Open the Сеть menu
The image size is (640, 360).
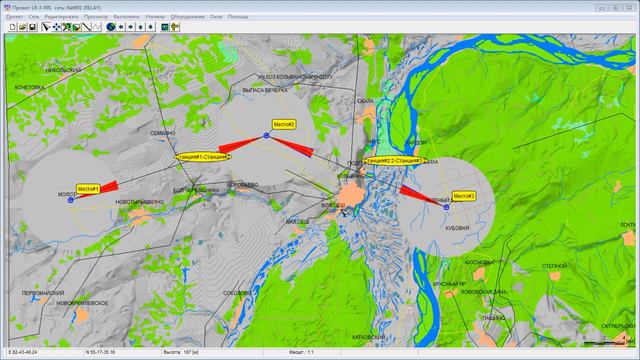34,17
